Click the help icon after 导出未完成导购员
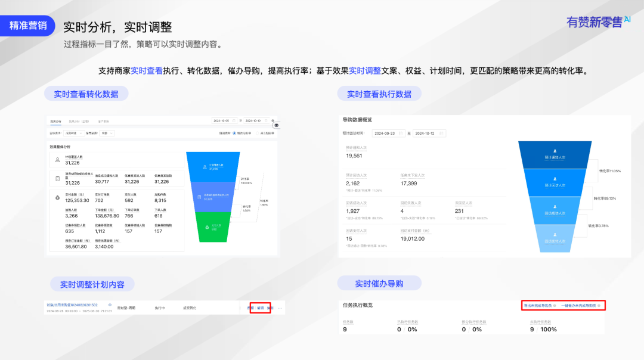 click(x=555, y=305)
